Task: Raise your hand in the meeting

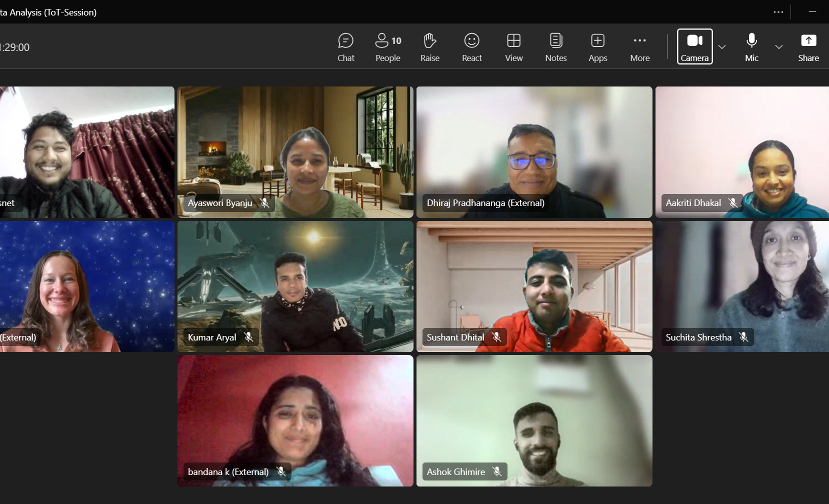Action: point(429,47)
